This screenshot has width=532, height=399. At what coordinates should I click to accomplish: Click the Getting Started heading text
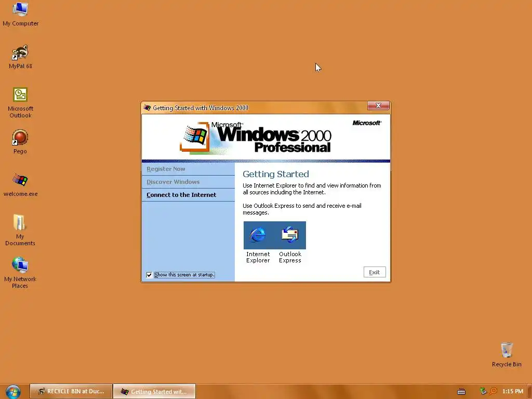coord(275,174)
